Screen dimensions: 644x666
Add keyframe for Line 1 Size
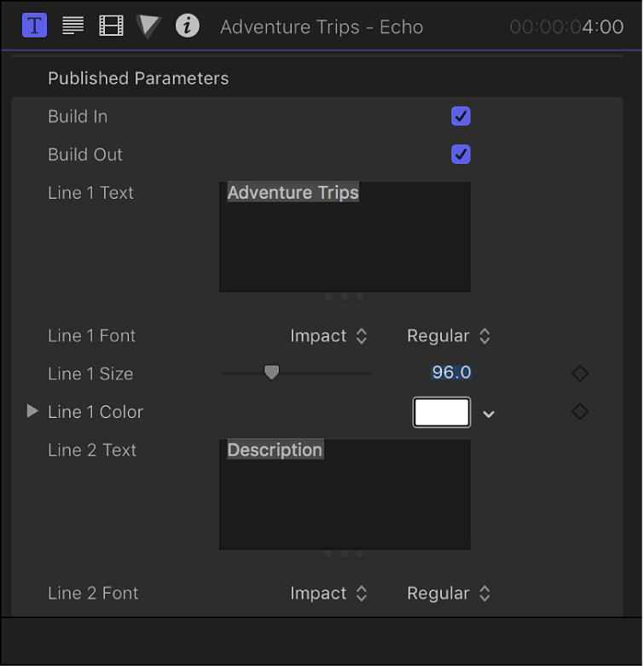[x=580, y=374]
